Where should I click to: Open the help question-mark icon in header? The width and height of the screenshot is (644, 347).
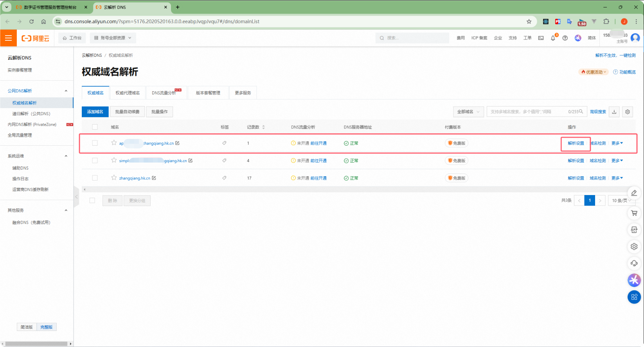coord(565,38)
